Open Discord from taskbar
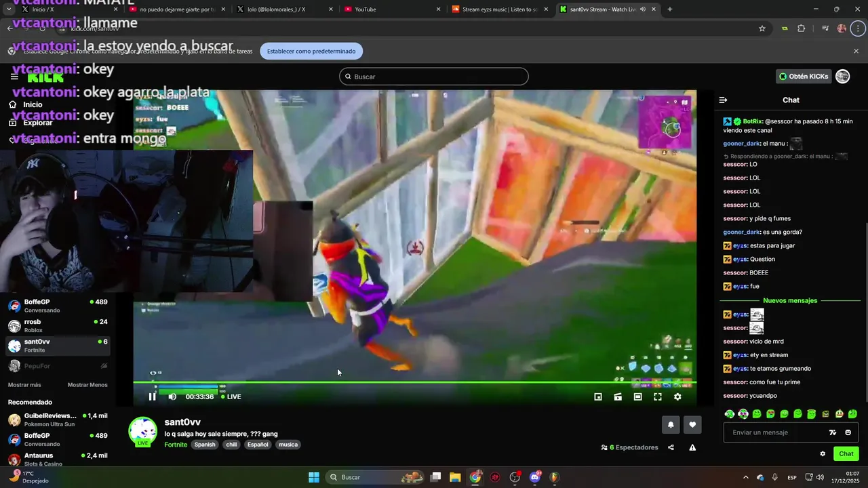 click(x=535, y=477)
